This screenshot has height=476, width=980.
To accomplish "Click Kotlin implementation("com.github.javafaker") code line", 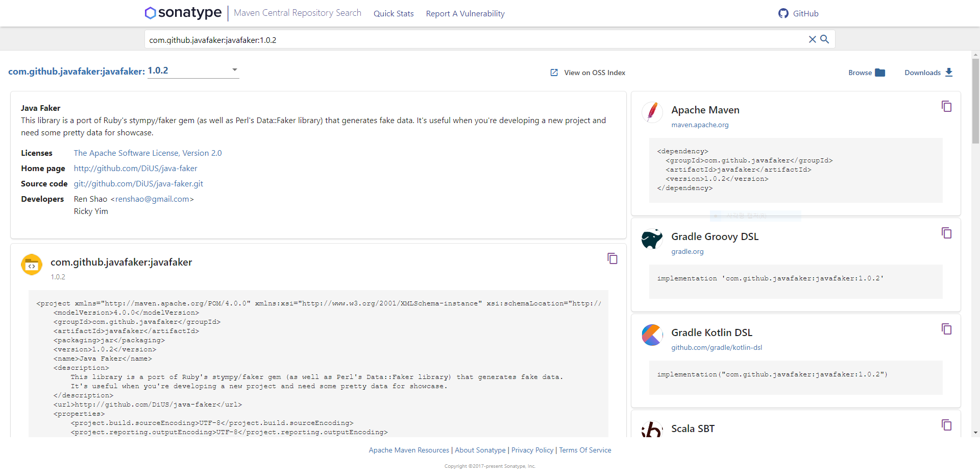I will [x=772, y=374].
